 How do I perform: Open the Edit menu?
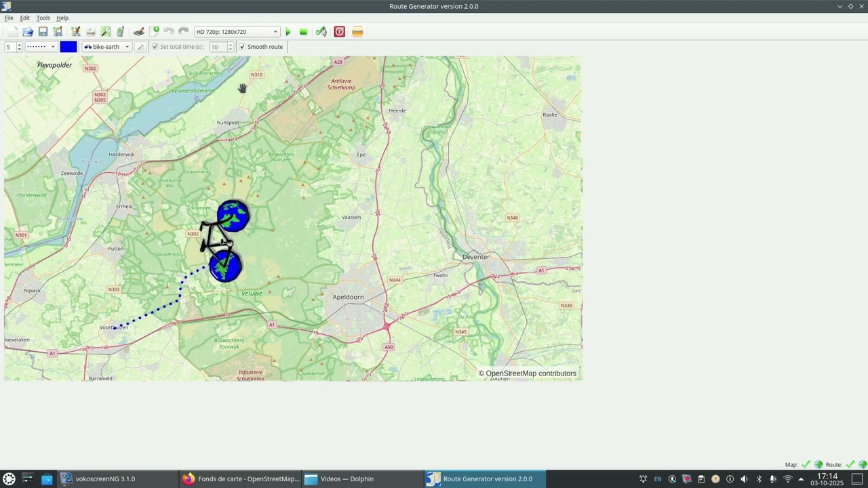click(25, 18)
